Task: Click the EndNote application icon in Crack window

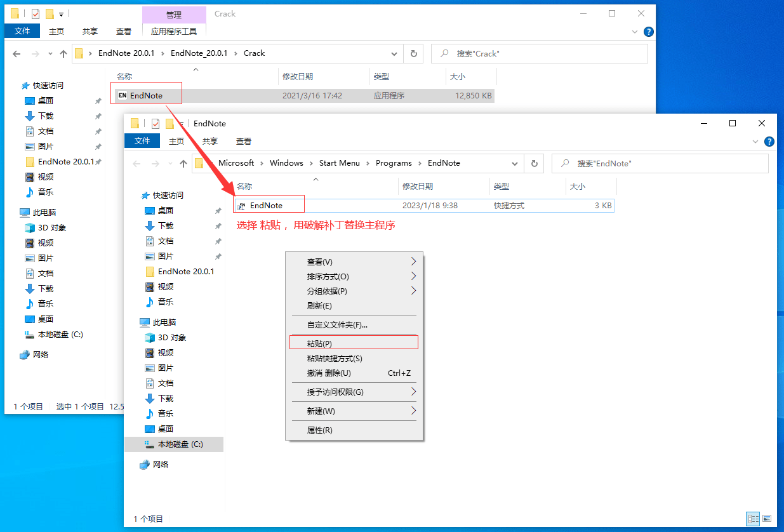Action: pos(123,96)
